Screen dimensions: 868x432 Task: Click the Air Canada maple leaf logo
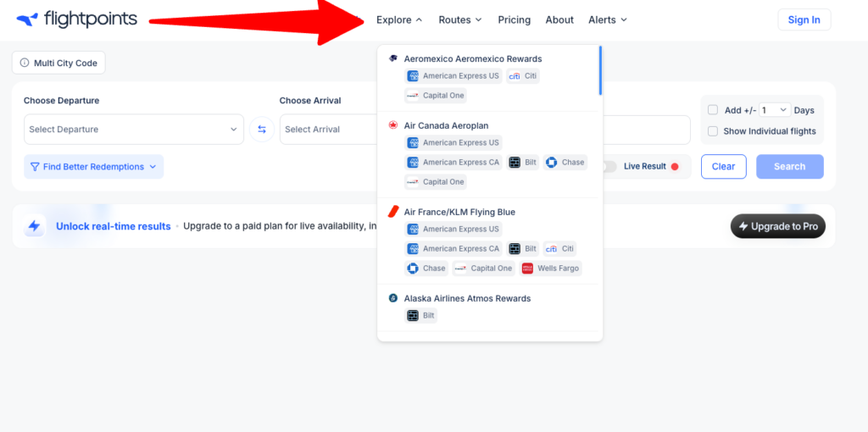click(x=393, y=125)
